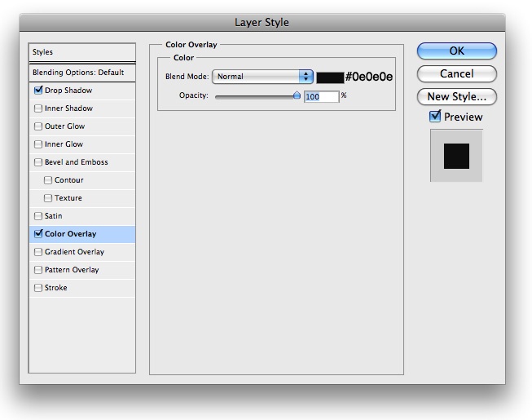532x420 pixels.
Task: Tick the Texture checkbox
Action: [x=48, y=198]
